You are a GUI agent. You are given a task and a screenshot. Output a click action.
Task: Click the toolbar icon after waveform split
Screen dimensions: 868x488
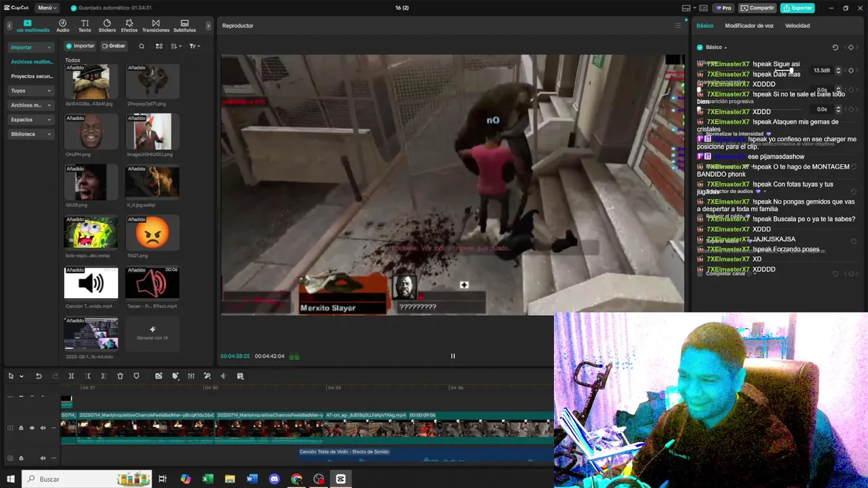click(x=240, y=376)
